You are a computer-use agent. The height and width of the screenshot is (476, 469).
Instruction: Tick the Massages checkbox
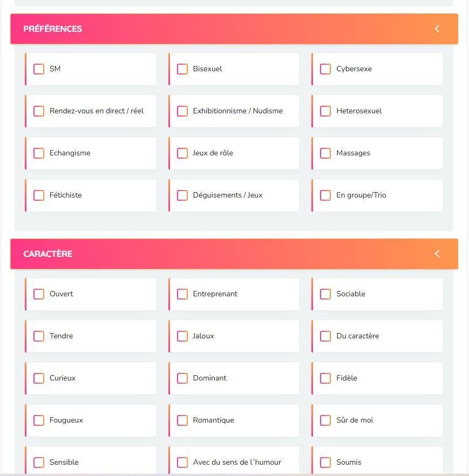point(325,153)
